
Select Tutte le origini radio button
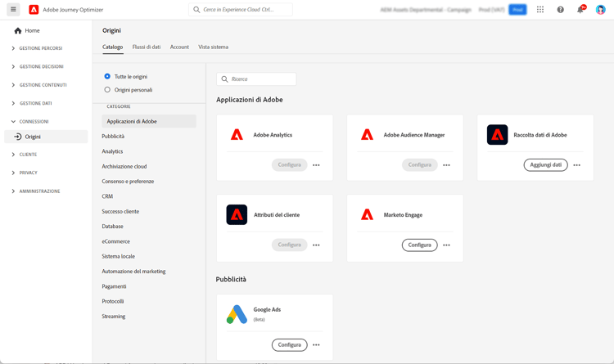(107, 76)
